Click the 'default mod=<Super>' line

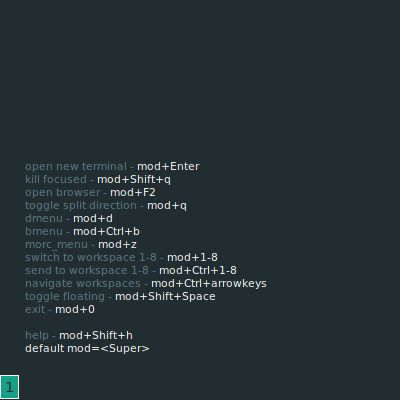coord(87,348)
